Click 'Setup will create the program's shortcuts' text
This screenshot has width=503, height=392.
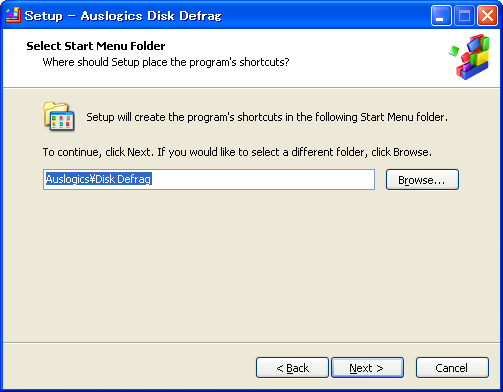pyautogui.click(x=267, y=117)
